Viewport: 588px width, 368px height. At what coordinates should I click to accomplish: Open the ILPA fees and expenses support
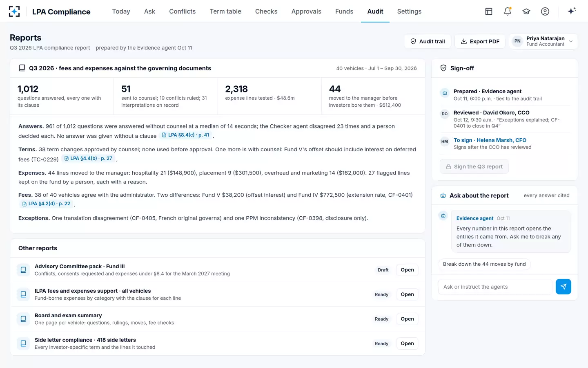[x=407, y=294]
